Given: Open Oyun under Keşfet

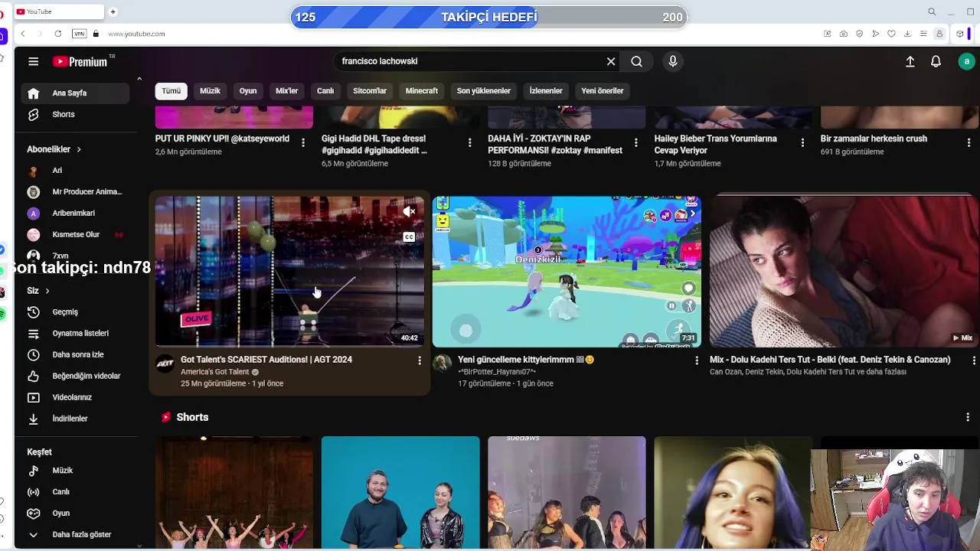Looking at the screenshot, I should point(75,514).
